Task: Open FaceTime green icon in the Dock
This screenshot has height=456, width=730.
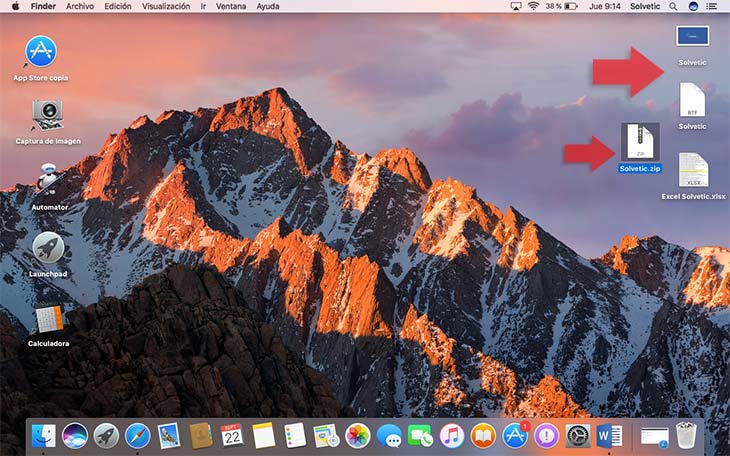Action: [x=420, y=436]
